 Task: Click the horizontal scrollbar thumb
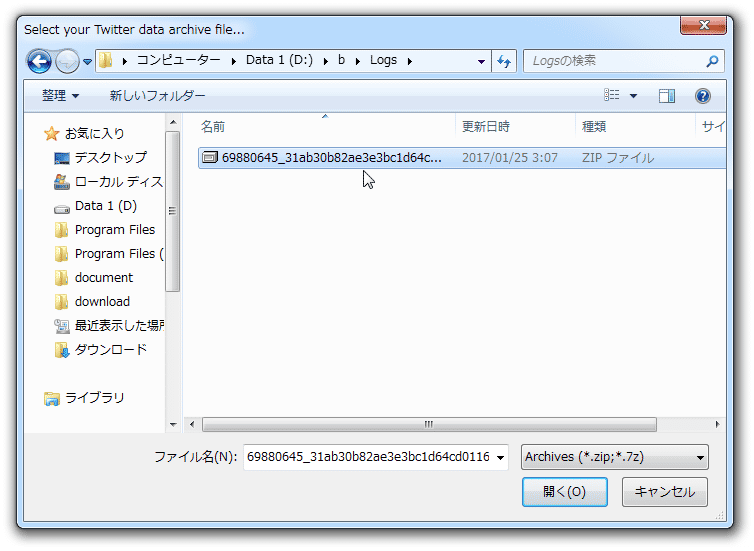pyautogui.click(x=429, y=425)
